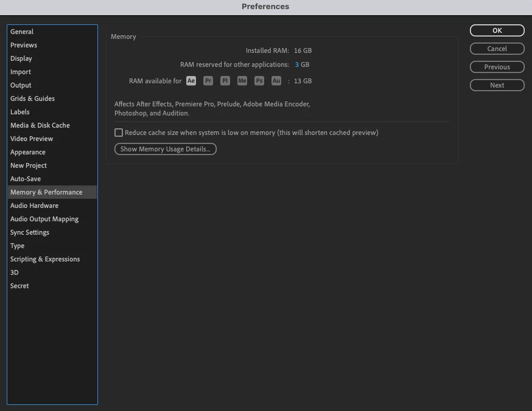This screenshot has width=532, height=411.
Task: Click the Photoshop (Ps) app icon
Action: 259,81
